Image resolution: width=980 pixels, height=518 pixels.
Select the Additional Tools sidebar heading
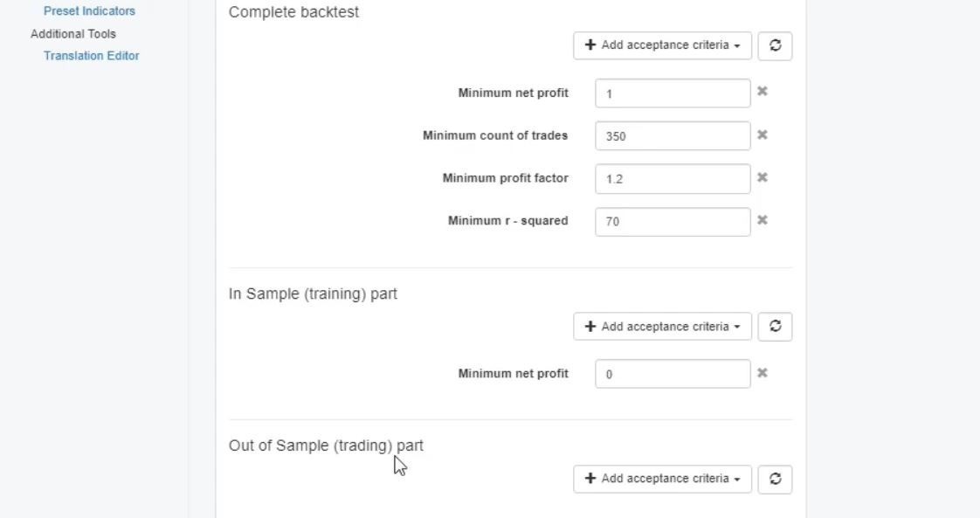(x=73, y=34)
